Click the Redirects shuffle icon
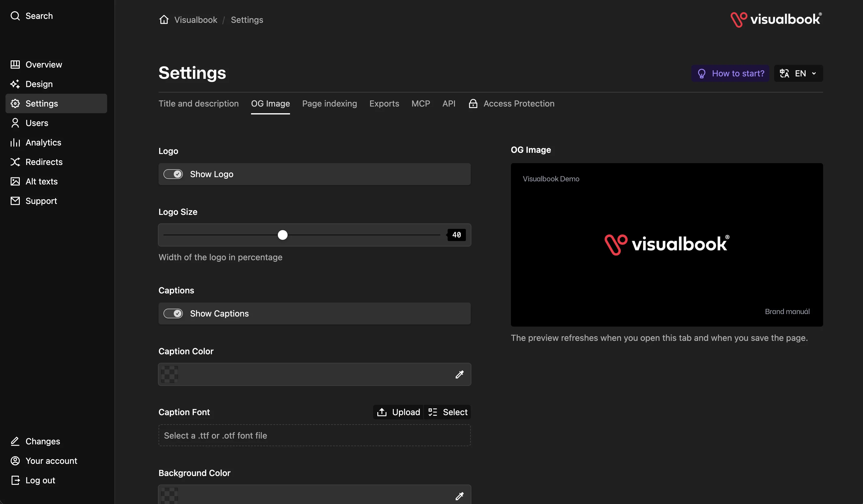Image resolution: width=863 pixels, height=504 pixels. [15, 162]
